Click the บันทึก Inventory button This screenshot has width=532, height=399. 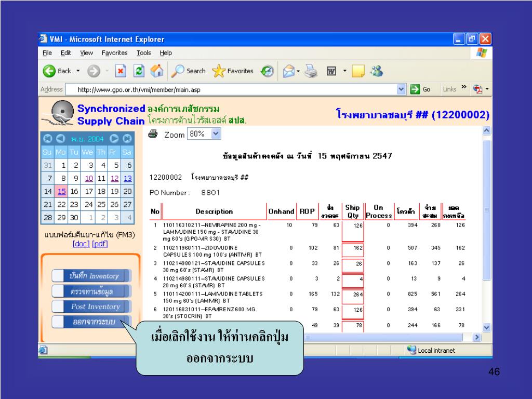(x=92, y=275)
